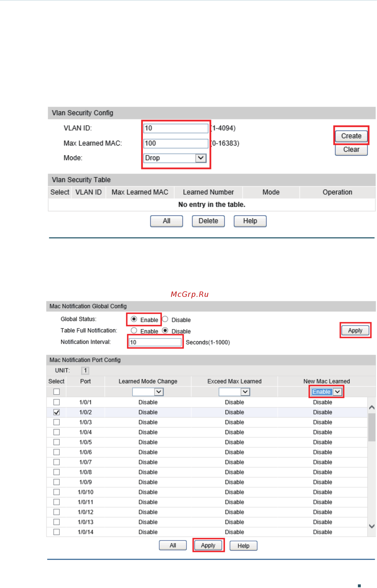Check the box for port 1/0/4
Image resolution: width=377 pixels, height=588 pixels.
point(57,432)
